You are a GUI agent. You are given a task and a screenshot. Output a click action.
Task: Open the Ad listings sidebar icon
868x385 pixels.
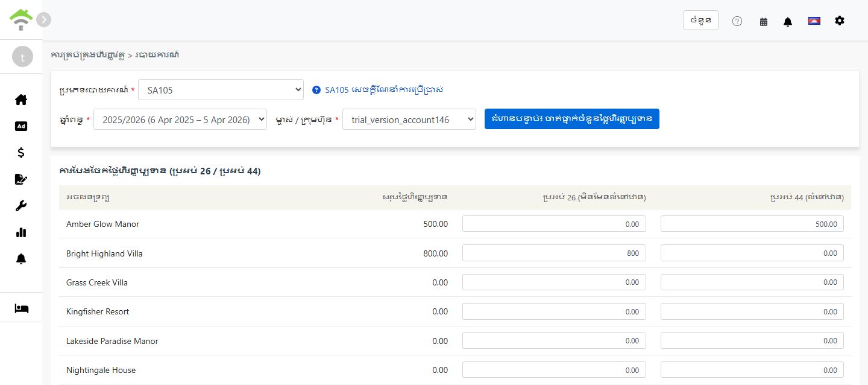point(21,126)
